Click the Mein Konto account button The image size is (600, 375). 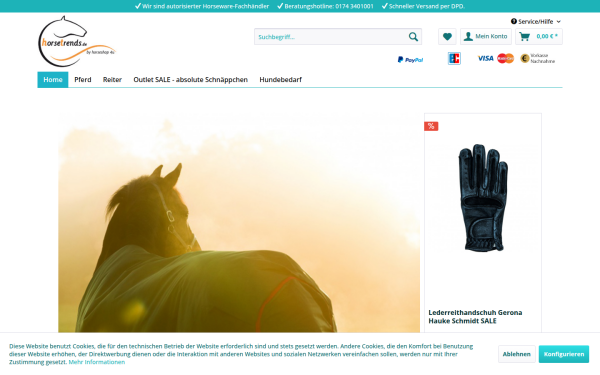pos(486,37)
